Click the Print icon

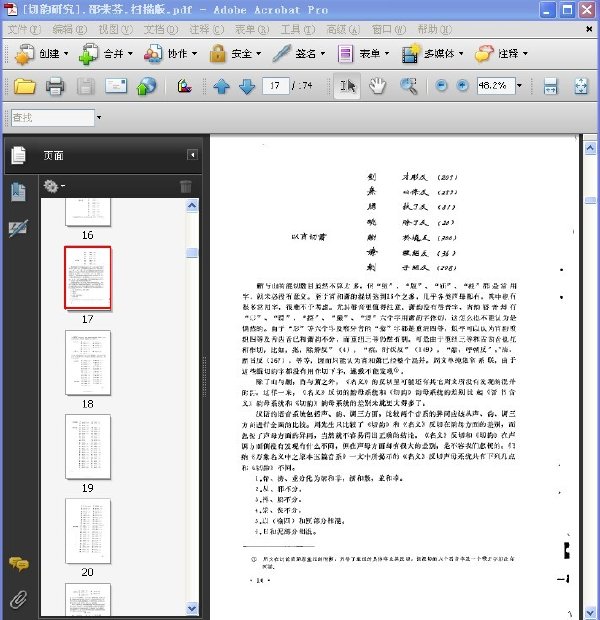[x=55, y=86]
